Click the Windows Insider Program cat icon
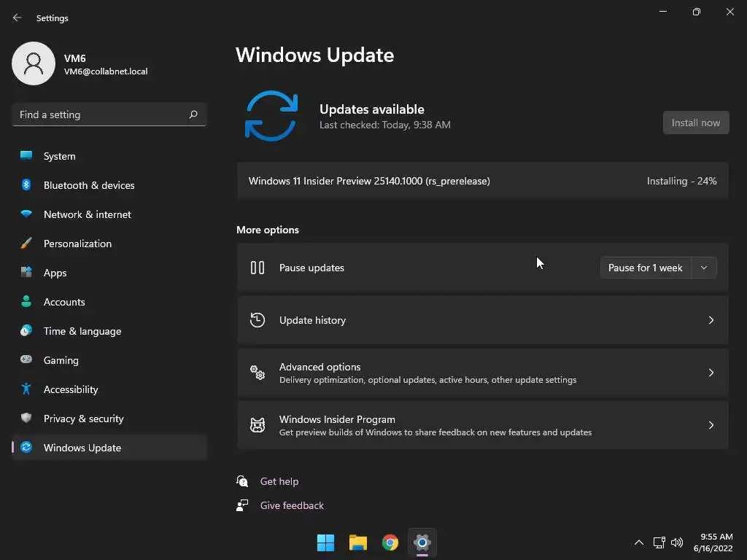 (258, 425)
